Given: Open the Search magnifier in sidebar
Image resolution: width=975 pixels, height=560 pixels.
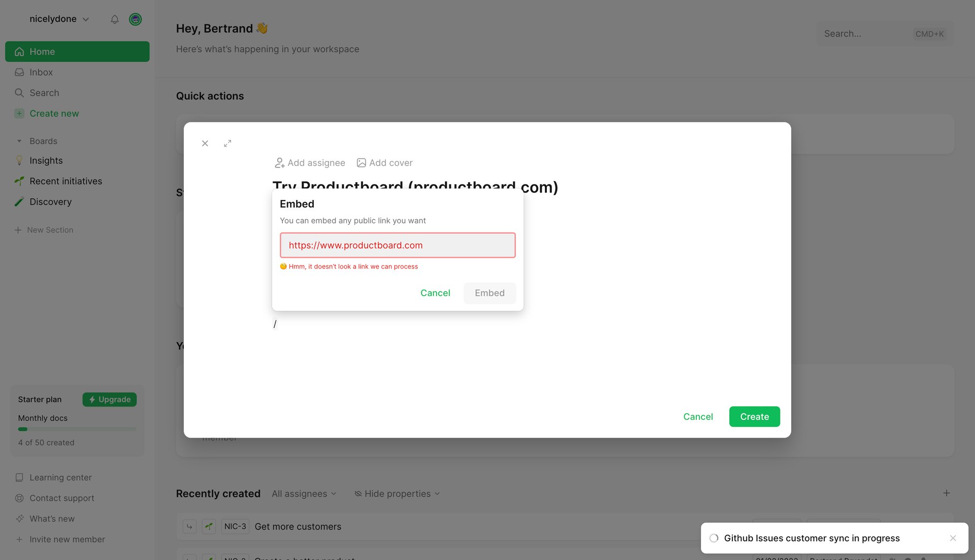Looking at the screenshot, I should point(19,92).
